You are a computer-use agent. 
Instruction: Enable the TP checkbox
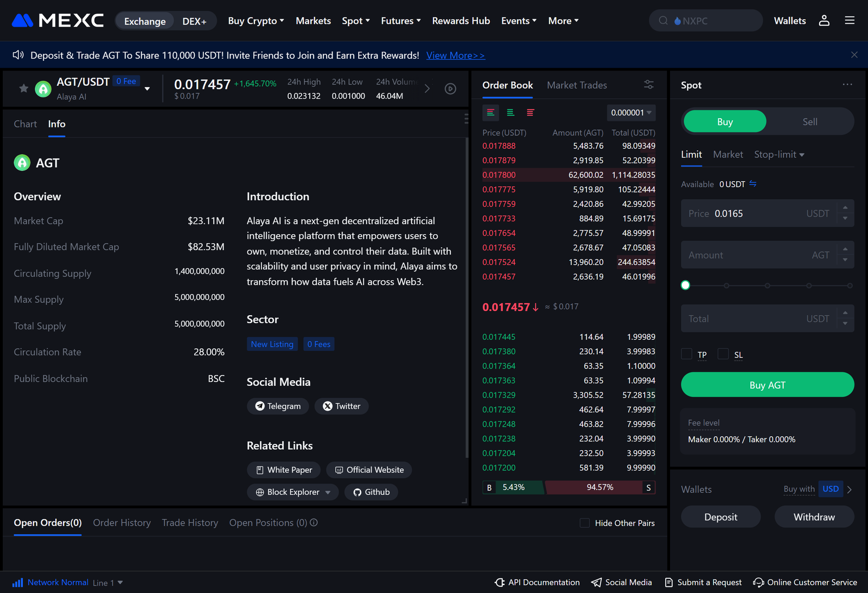(687, 354)
